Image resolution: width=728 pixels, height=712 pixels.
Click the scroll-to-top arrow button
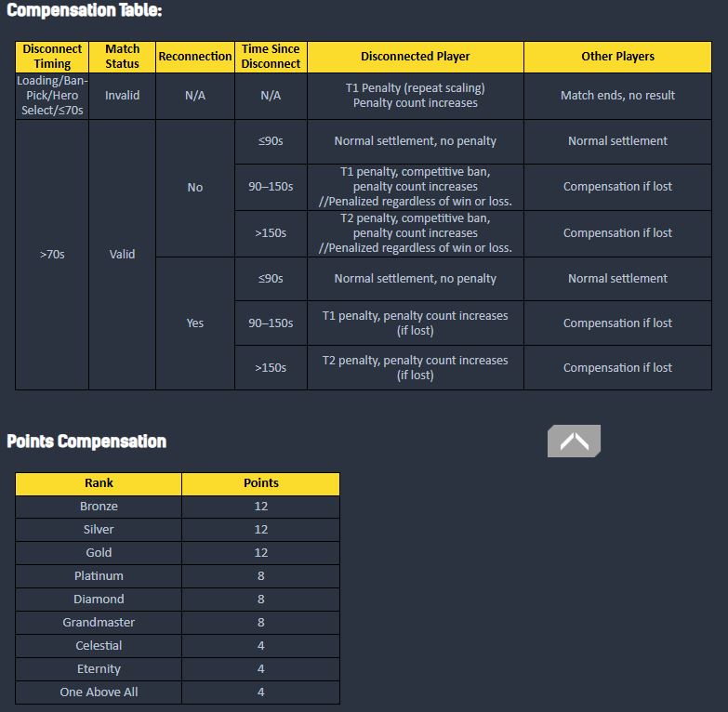click(x=574, y=441)
